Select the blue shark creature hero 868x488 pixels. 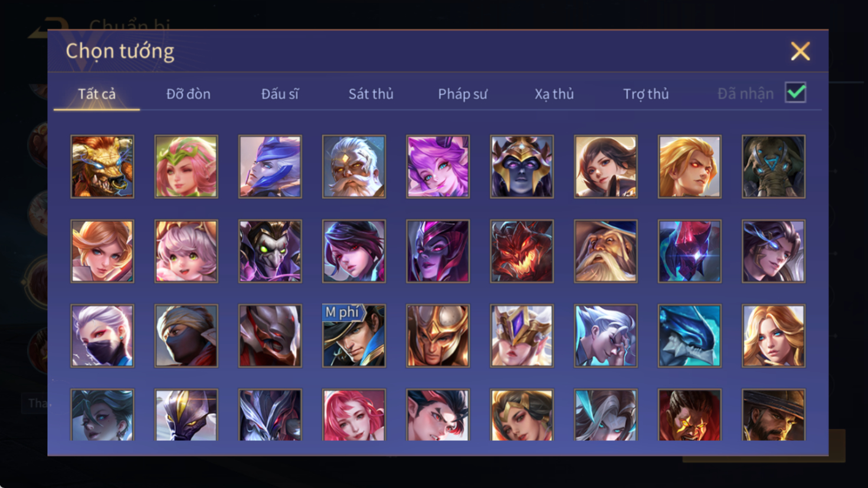click(x=689, y=336)
